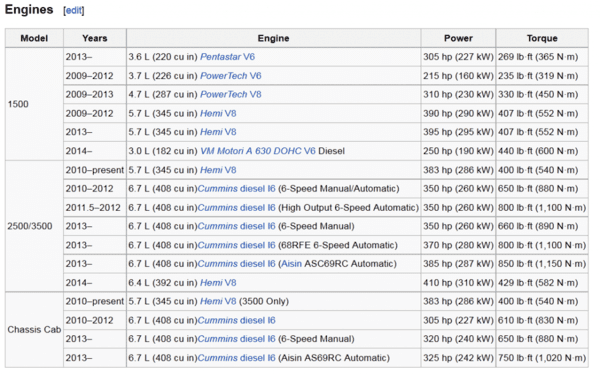Open the PowerTech V6 link
The height and width of the screenshot is (374, 600).
pos(230,76)
